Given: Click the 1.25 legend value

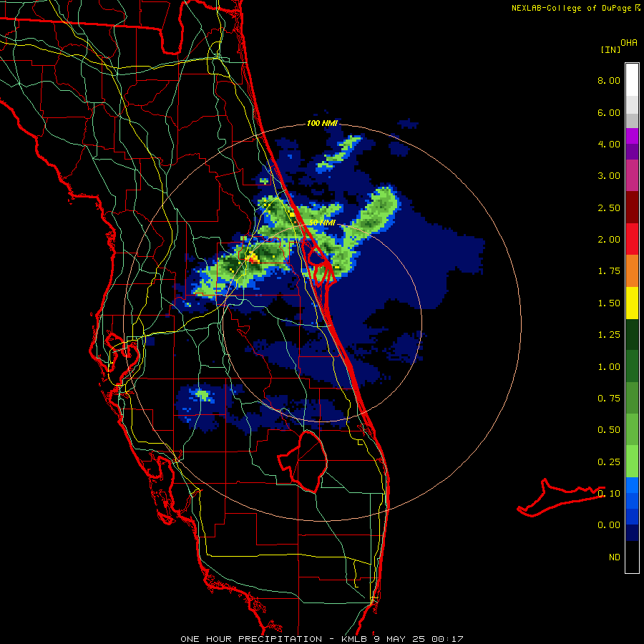Looking at the screenshot, I should (609, 335).
